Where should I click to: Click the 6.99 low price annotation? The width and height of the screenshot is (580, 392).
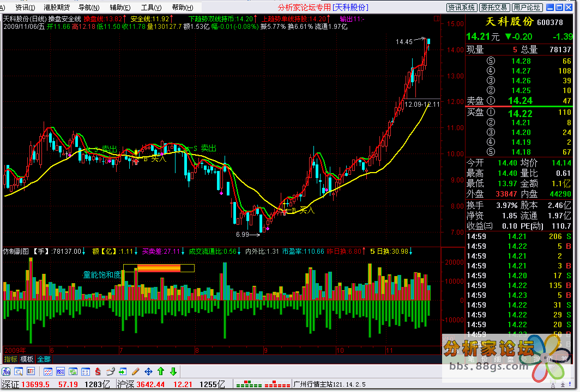243,235
